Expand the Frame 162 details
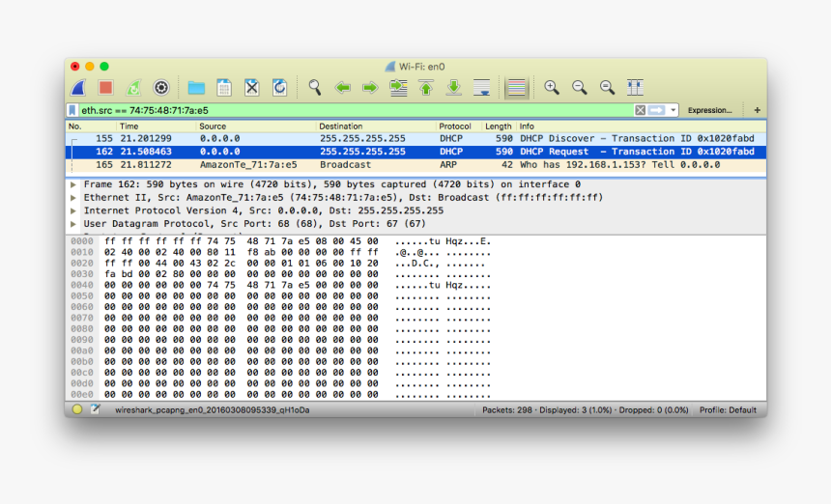831x504 pixels. coord(73,184)
